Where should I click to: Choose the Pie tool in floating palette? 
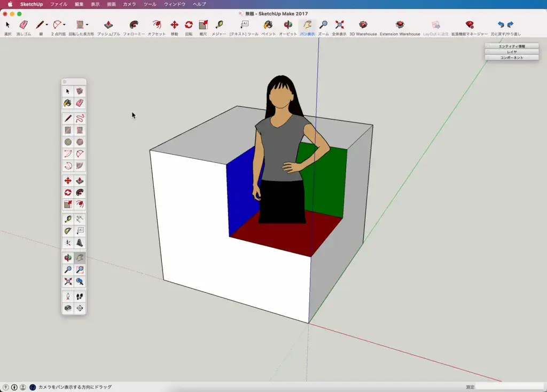80,166
